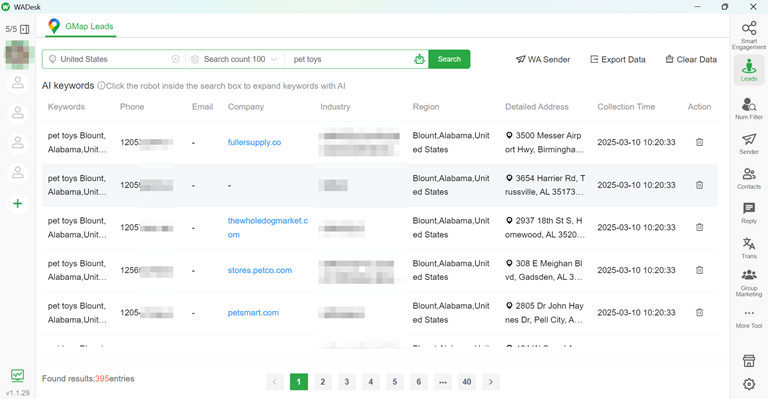The image size is (768, 399).
Task: Open the monitor icon at bottom left
Action: [x=18, y=376]
